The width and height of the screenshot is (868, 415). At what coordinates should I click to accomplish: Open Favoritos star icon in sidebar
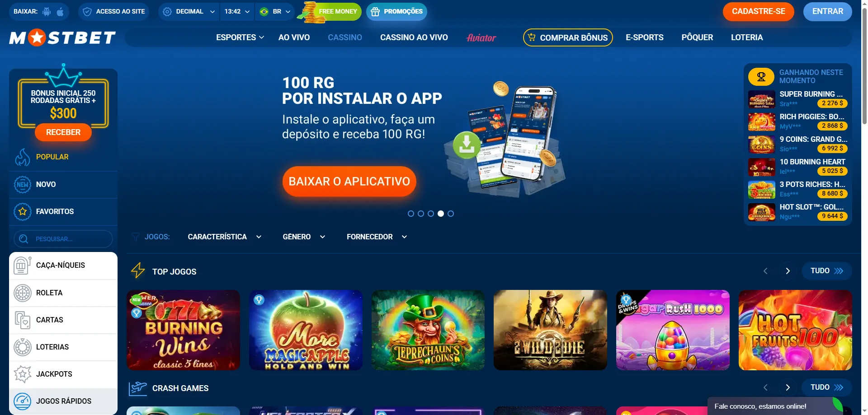click(x=23, y=211)
